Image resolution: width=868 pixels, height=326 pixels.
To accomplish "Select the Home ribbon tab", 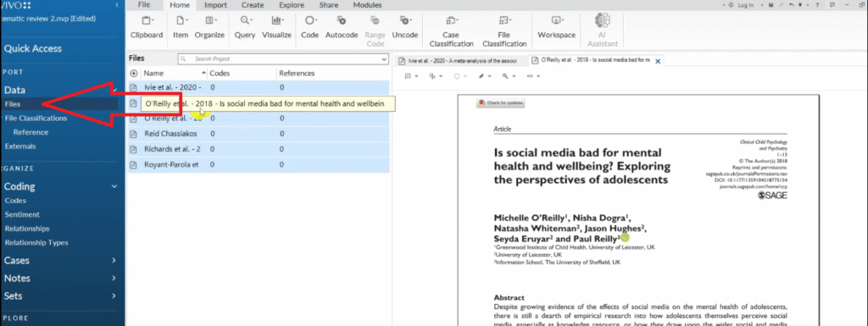I will click(x=180, y=5).
